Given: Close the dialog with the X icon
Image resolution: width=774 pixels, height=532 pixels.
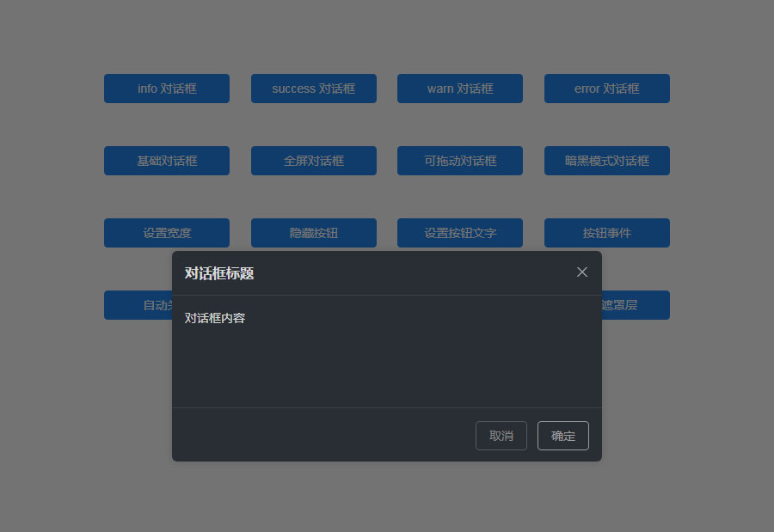Looking at the screenshot, I should (x=582, y=272).
